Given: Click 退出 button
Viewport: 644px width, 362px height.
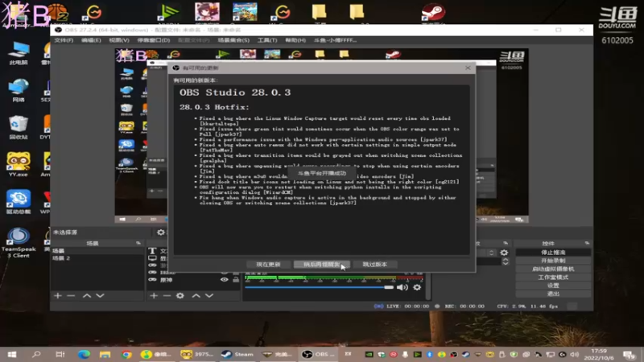Looking at the screenshot, I should click(553, 294).
